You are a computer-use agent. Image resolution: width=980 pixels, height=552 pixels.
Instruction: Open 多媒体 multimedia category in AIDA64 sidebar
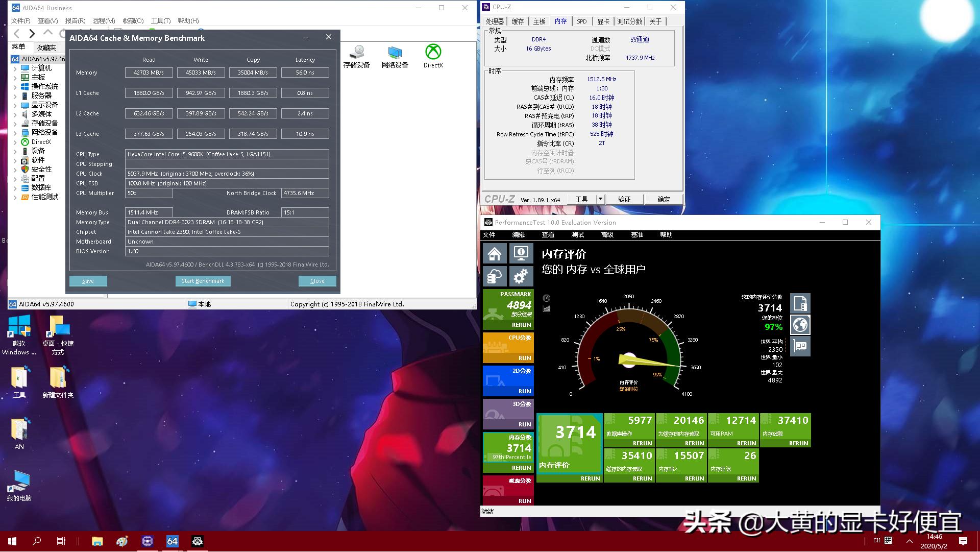pyautogui.click(x=41, y=114)
